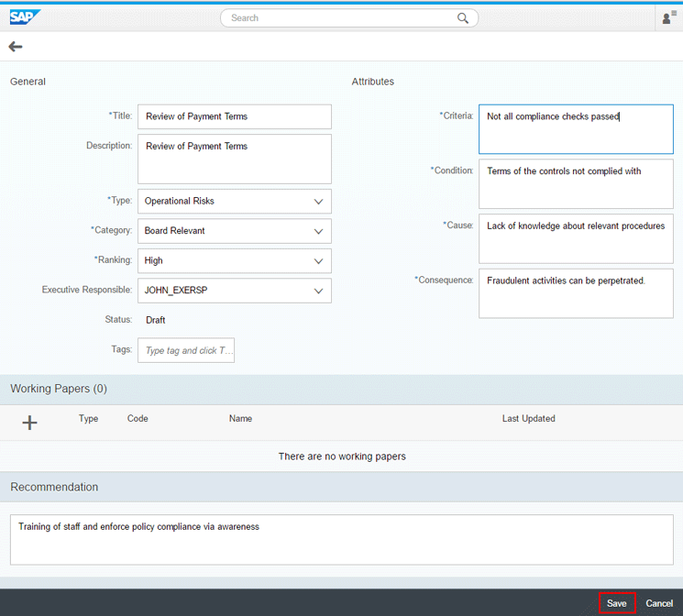Click the Code column header
683x616 pixels.
138,418
